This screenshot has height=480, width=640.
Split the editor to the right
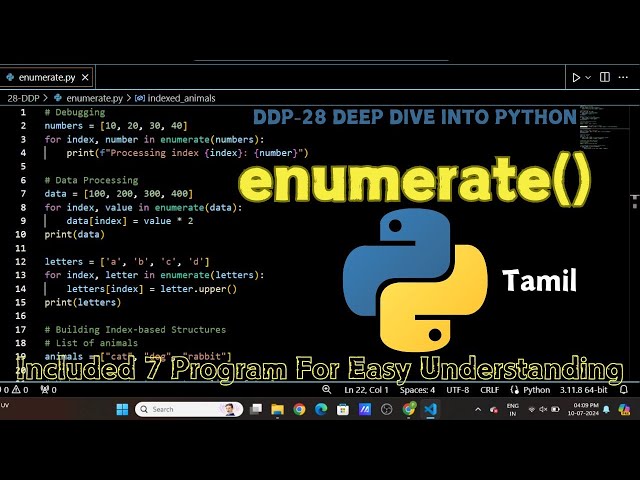605,77
